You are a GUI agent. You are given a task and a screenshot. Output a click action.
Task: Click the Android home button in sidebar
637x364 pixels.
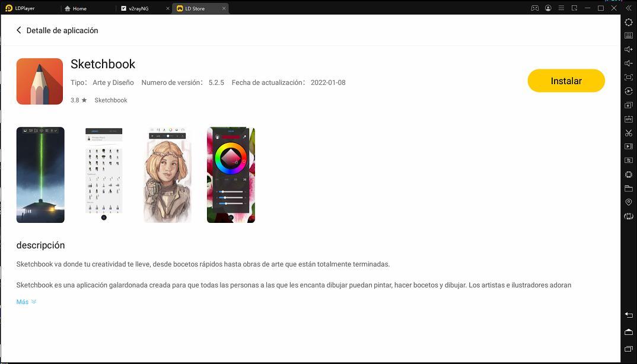pos(629,333)
